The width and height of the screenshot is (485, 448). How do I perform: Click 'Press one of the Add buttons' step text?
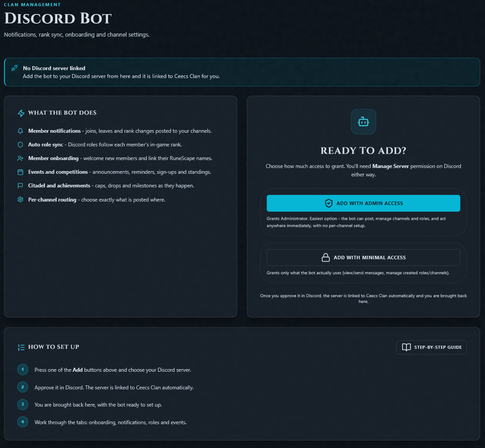[x=112, y=370]
